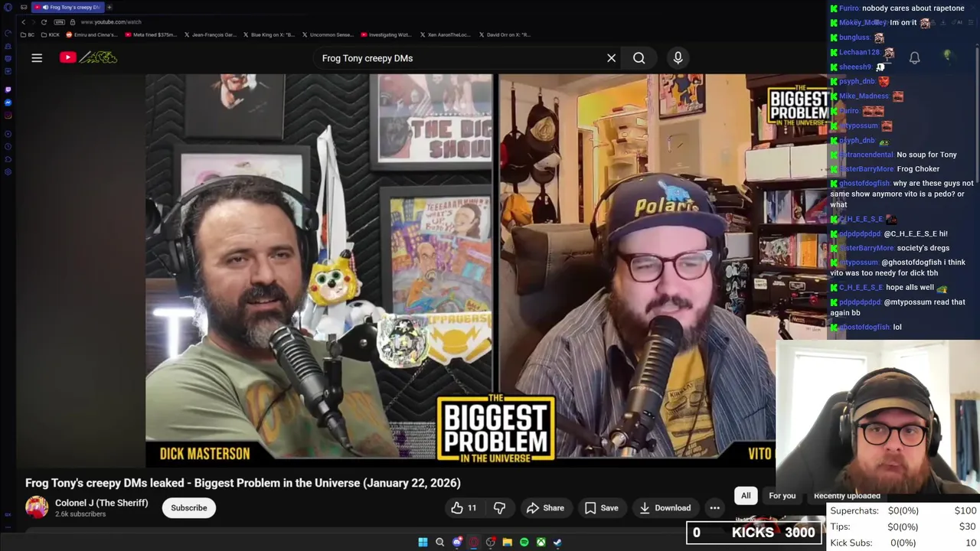
Task: Open Spotify from the taskbar
Action: [x=524, y=542]
